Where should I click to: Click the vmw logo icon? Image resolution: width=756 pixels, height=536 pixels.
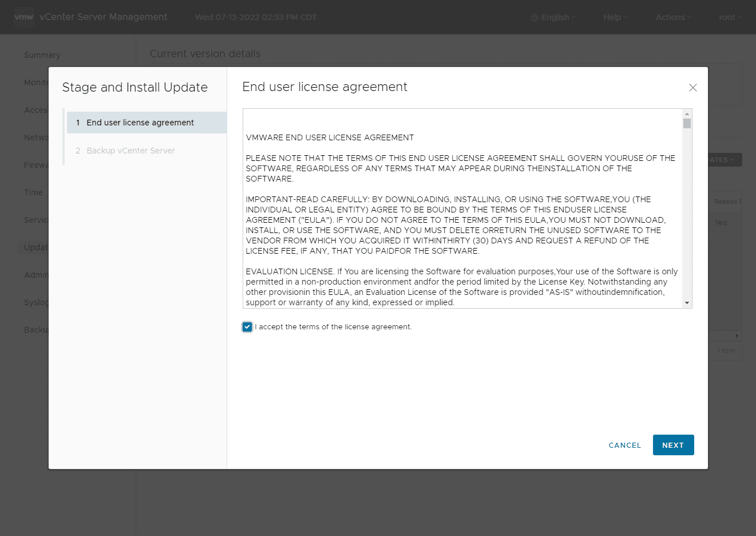click(x=24, y=17)
